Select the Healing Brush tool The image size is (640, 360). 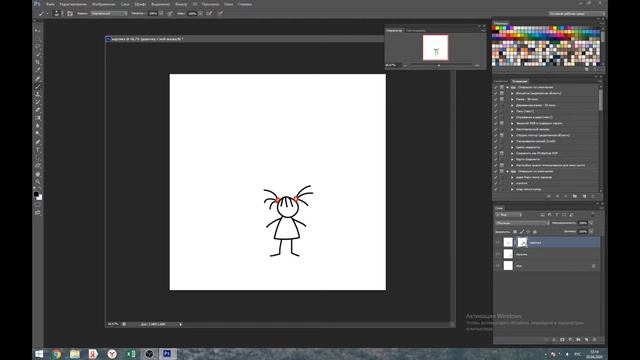tap(38, 78)
